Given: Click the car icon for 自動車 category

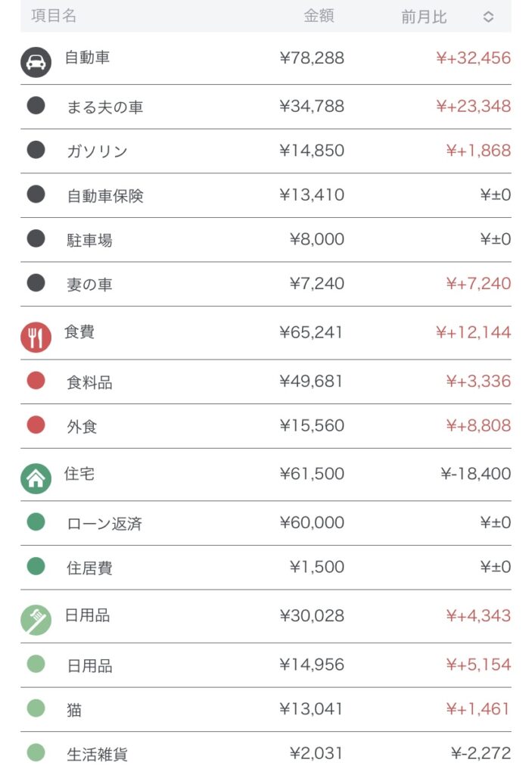Looking at the screenshot, I should pyautogui.click(x=36, y=62).
